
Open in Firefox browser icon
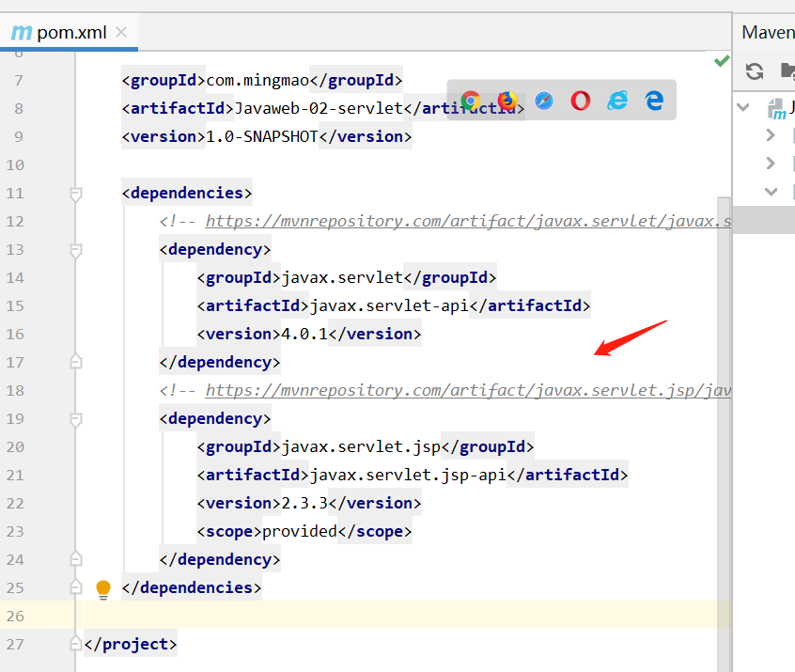(x=507, y=101)
